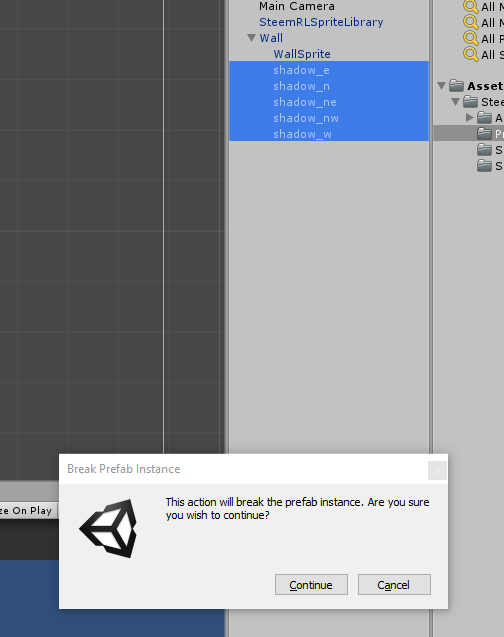Viewport: 504px width, 637px height.
Task: Collapse the Stee... subfolder under Assets
Action: tap(455, 102)
